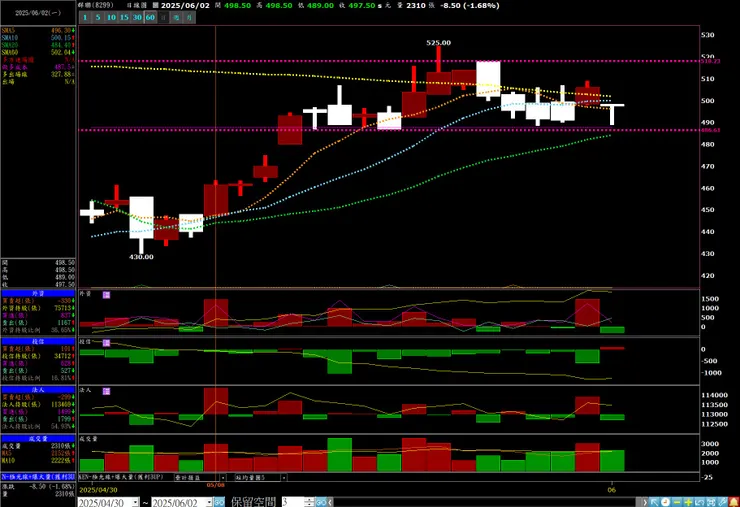The width and height of the screenshot is (740, 507).
Task: Click the 成交量 blue panel header
Action: click(x=38, y=439)
